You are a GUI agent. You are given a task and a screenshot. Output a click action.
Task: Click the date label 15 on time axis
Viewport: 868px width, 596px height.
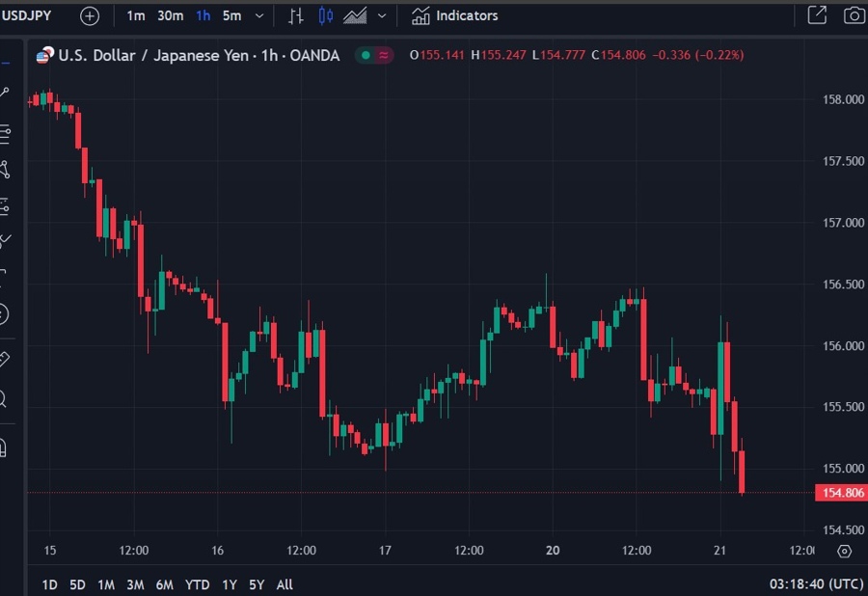[50, 551]
